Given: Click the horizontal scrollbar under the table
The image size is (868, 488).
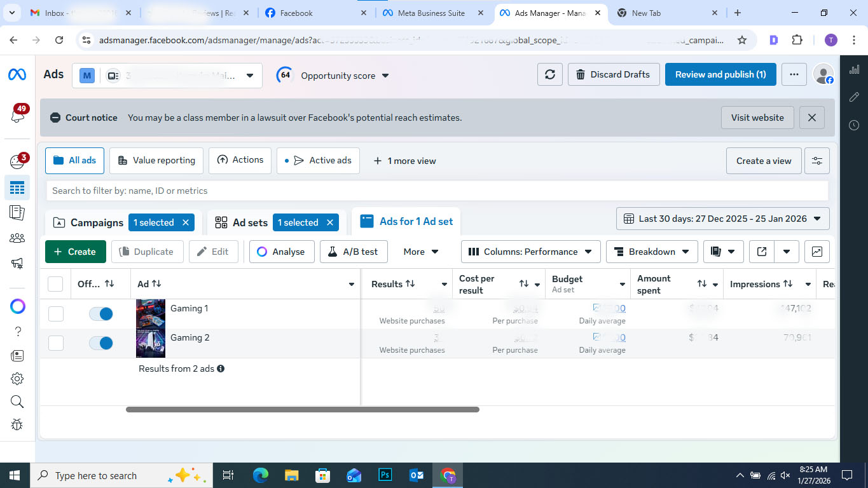Looking at the screenshot, I should (302, 410).
